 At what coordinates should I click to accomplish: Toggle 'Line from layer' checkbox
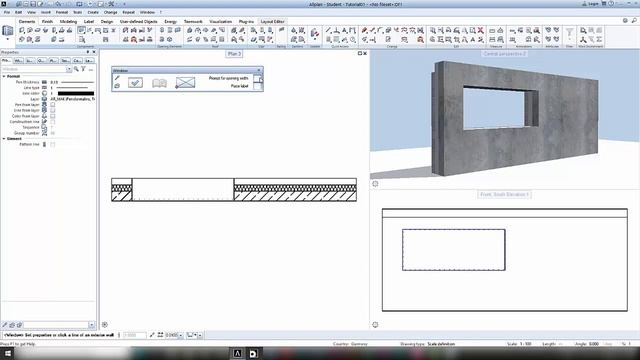[53, 111]
